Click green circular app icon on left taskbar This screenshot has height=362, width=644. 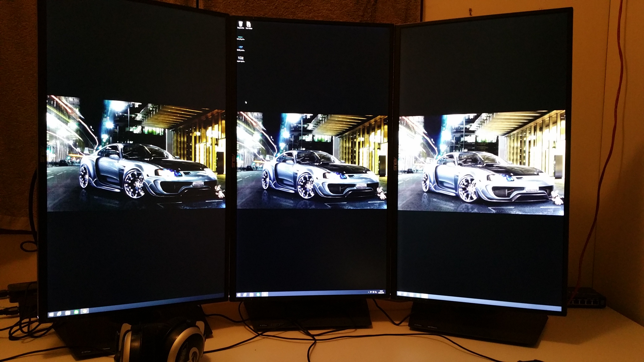(x=76, y=312)
